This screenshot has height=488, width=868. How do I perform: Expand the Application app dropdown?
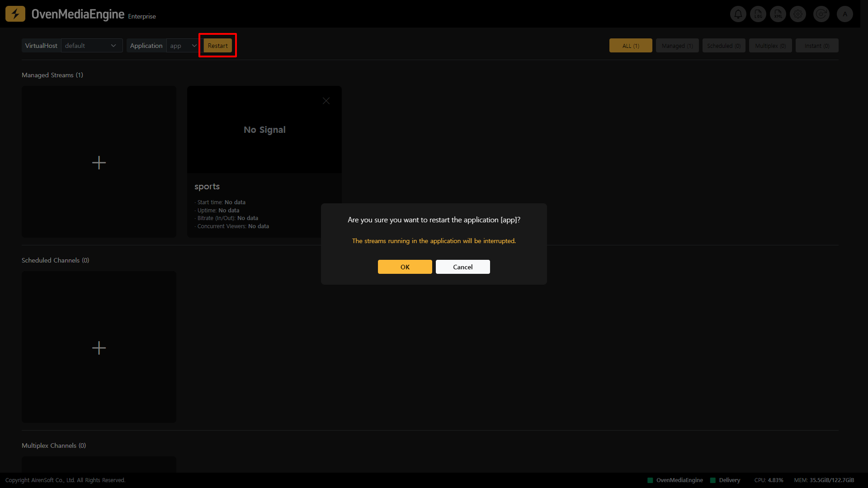[183, 46]
